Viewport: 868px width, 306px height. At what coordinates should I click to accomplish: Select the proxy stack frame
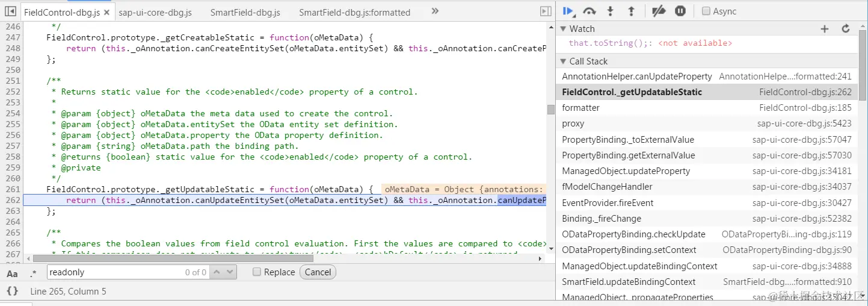[707, 123]
